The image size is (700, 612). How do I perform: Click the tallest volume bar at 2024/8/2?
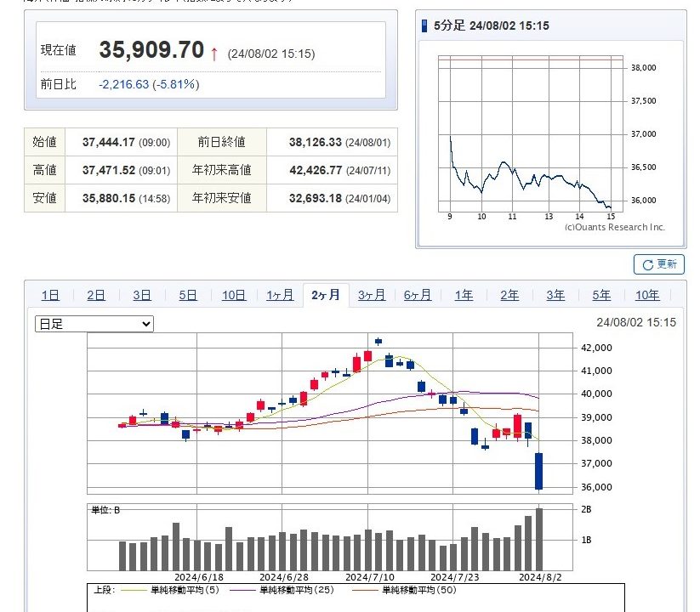(x=538, y=540)
